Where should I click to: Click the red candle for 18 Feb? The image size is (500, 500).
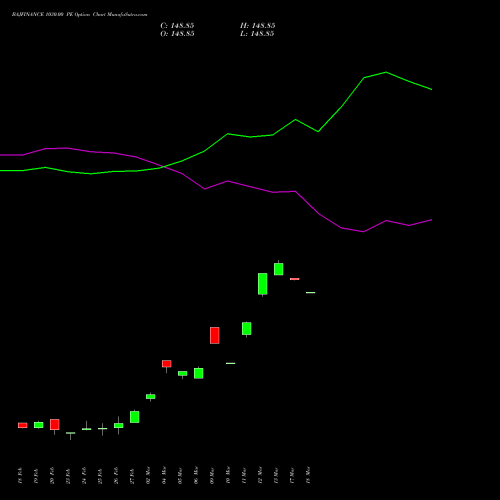click(x=23, y=425)
